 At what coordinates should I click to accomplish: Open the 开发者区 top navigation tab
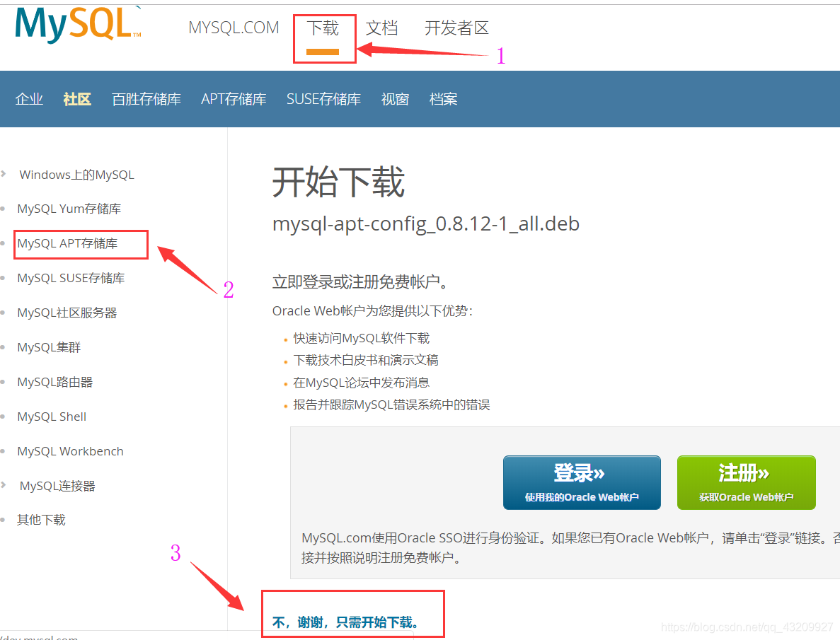tap(456, 28)
